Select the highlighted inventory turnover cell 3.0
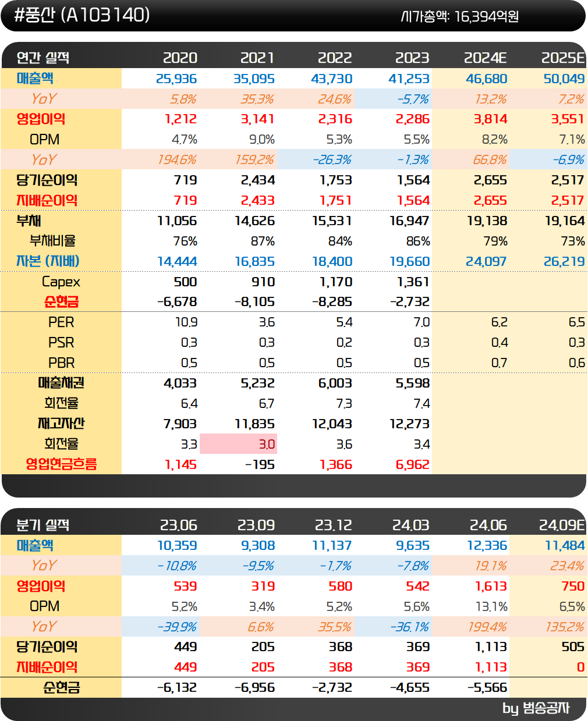588x721 pixels. tap(238, 443)
